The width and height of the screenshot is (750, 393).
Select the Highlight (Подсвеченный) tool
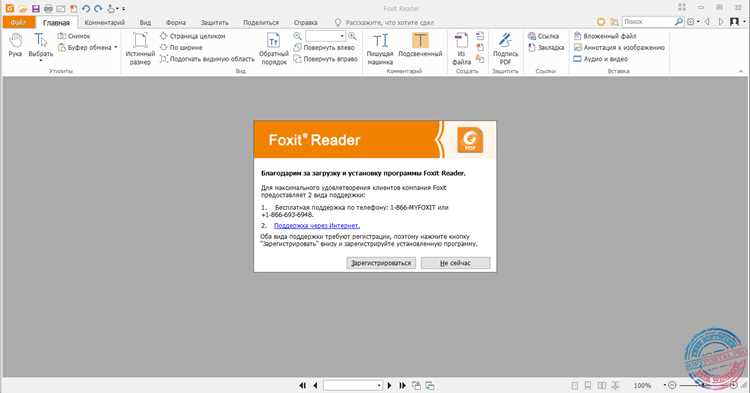tap(420, 44)
